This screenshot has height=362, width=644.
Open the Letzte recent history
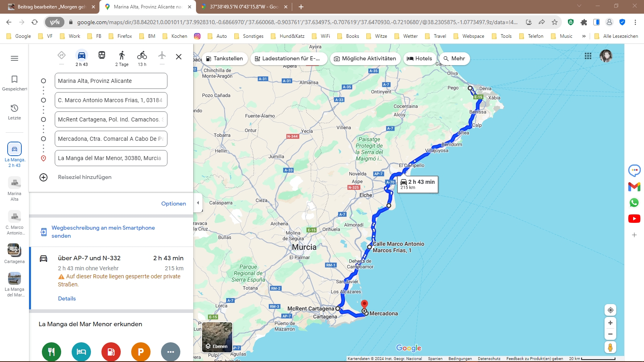[x=14, y=112]
